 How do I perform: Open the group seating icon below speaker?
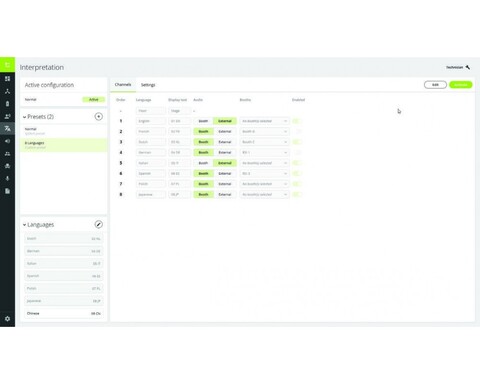(x=7, y=154)
